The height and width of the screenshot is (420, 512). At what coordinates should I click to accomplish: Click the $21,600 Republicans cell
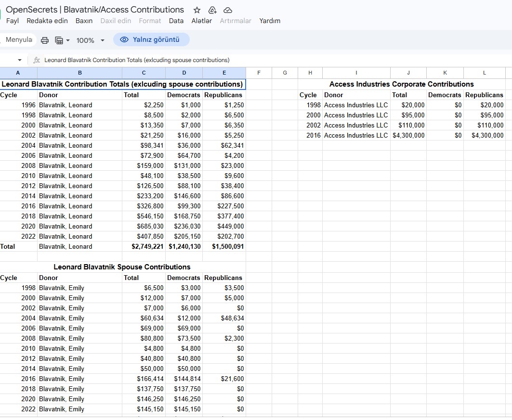tap(224, 379)
